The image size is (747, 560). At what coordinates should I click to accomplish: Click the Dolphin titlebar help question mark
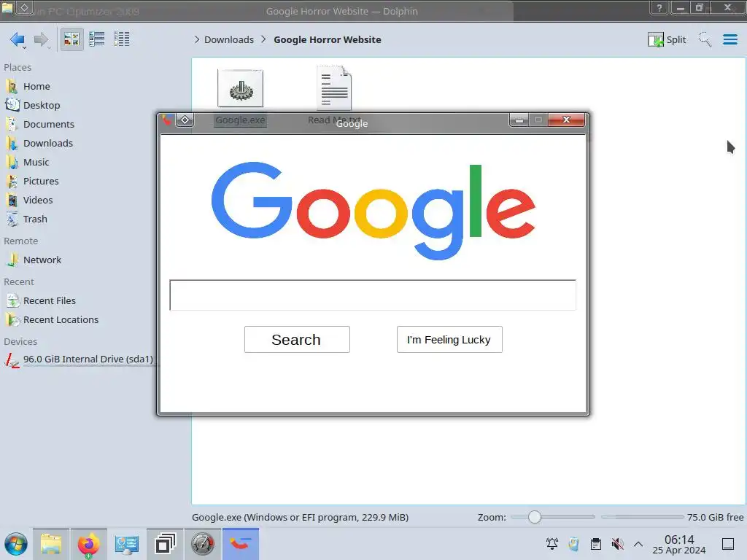click(659, 8)
